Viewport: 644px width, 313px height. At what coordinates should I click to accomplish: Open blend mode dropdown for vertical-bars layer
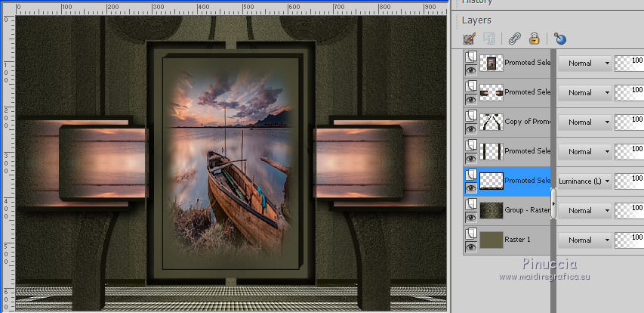pos(585,152)
